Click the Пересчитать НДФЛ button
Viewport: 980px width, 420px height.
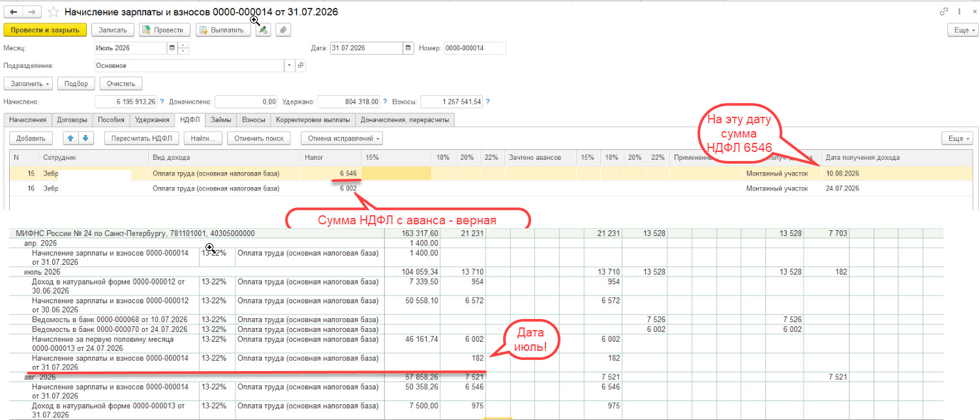(x=141, y=138)
